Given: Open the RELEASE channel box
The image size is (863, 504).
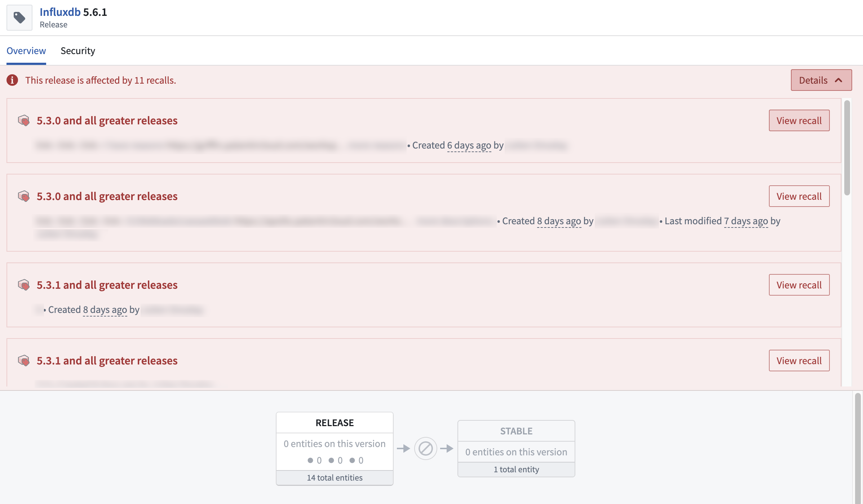Looking at the screenshot, I should (x=335, y=448).
